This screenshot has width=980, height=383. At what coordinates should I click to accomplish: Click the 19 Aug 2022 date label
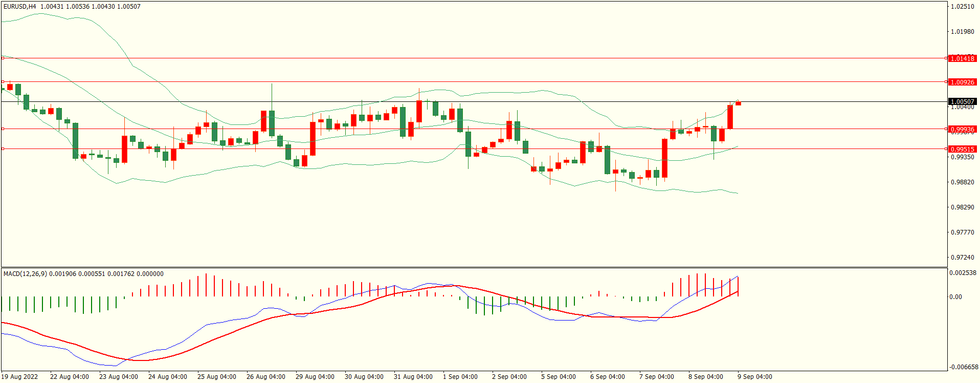click(x=19, y=377)
